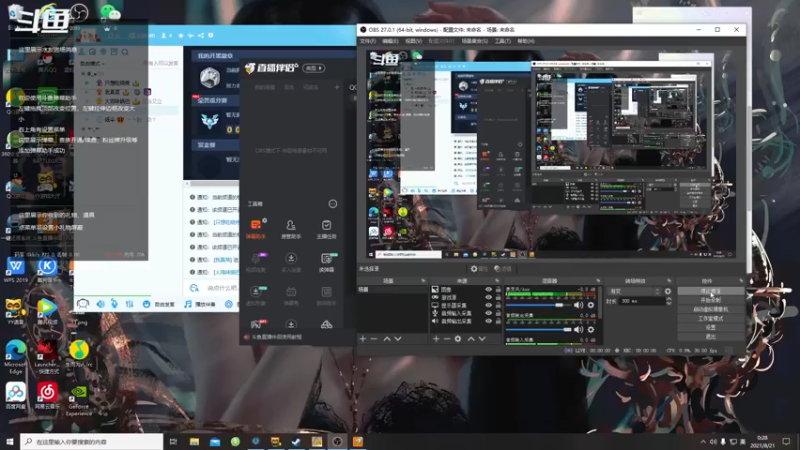Open OBS Studio from the Windows taskbar
Screen dimensions: 800x450
337,441
